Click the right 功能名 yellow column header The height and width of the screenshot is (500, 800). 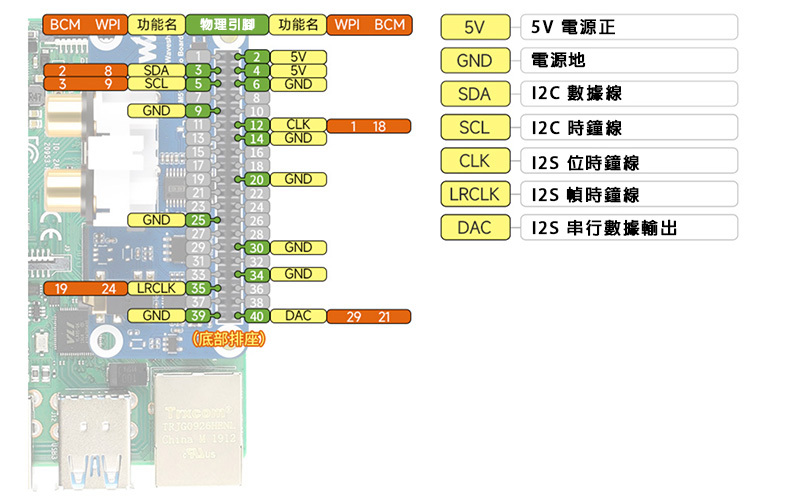[x=297, y=24]
